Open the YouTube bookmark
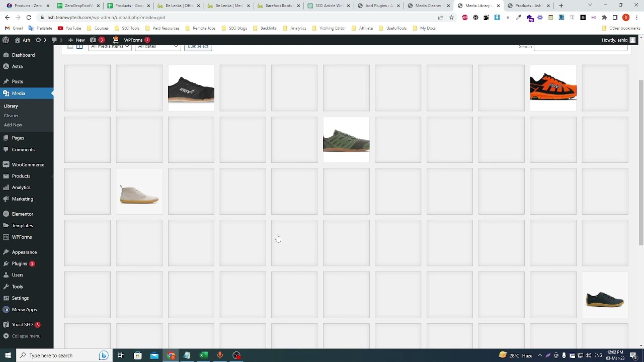This screenshot has height=362, width=644. (69, 28)
